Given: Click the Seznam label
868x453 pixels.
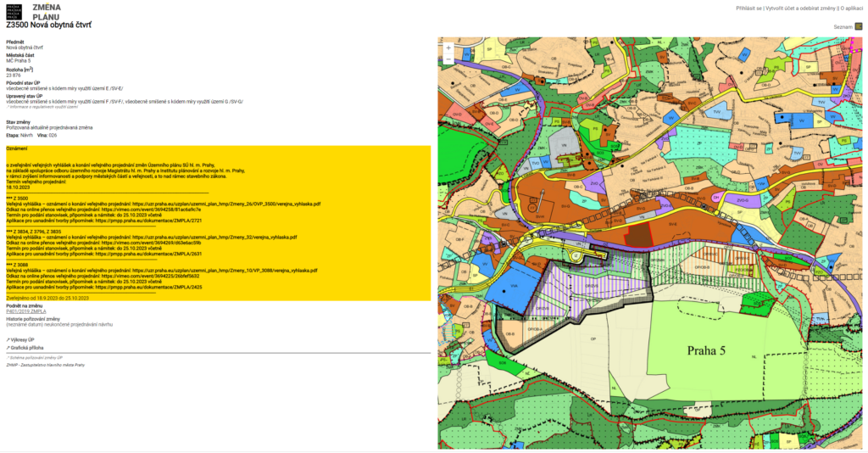Looking at the screenshot, I should (x=843, y=27).
